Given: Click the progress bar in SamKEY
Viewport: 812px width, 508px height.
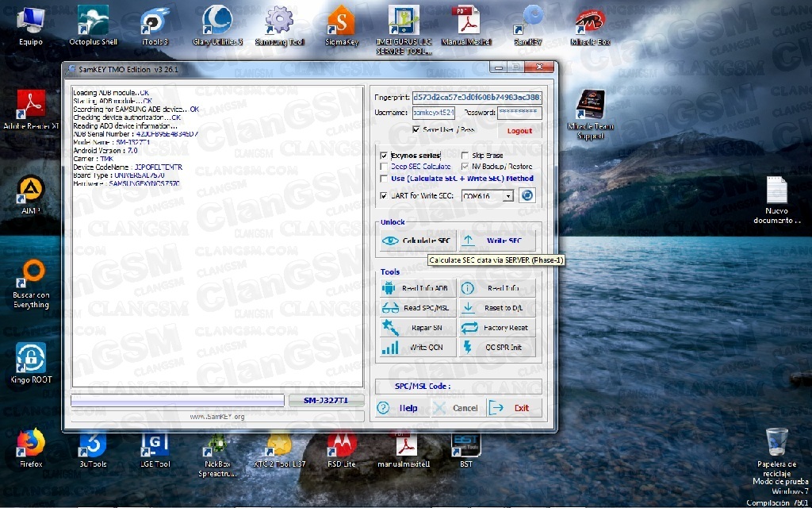Looking at the screenshot, I should coord(178,401).
